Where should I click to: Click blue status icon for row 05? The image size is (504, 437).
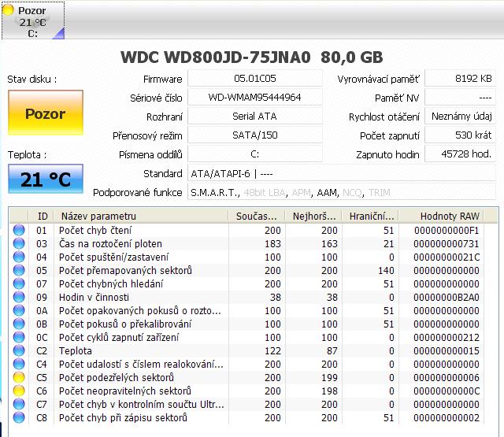pyautogui.click(x=19, y=270)
